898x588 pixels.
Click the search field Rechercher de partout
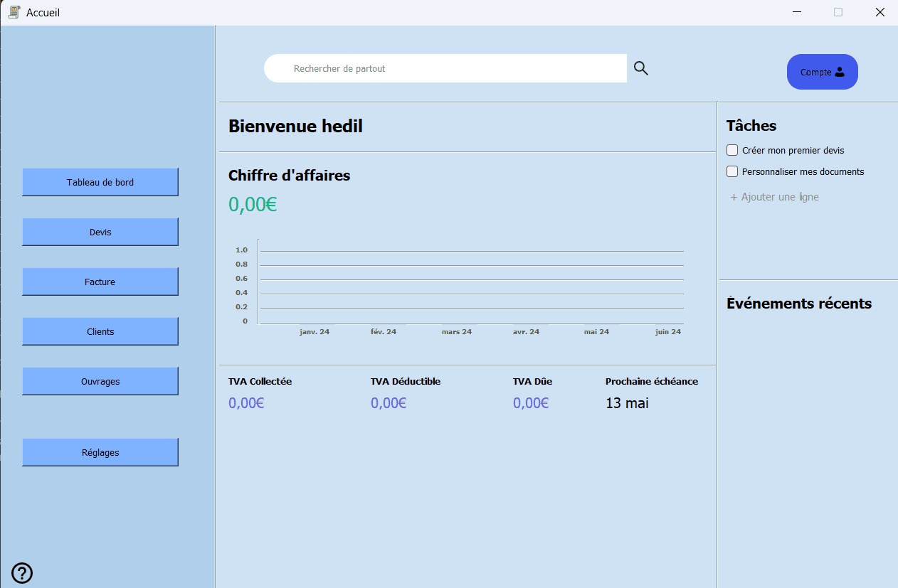(445, 68)
